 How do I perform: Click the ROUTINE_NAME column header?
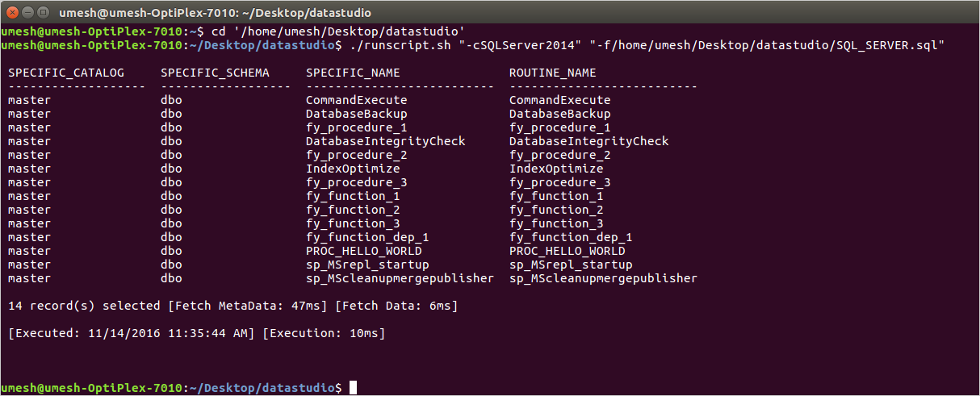(x=552, y=73)
